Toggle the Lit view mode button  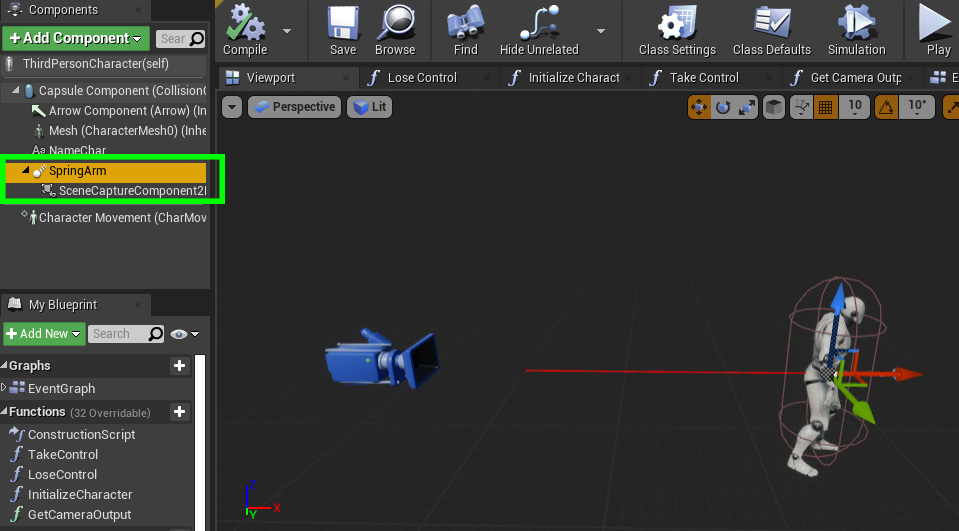(x=369, y=107)
